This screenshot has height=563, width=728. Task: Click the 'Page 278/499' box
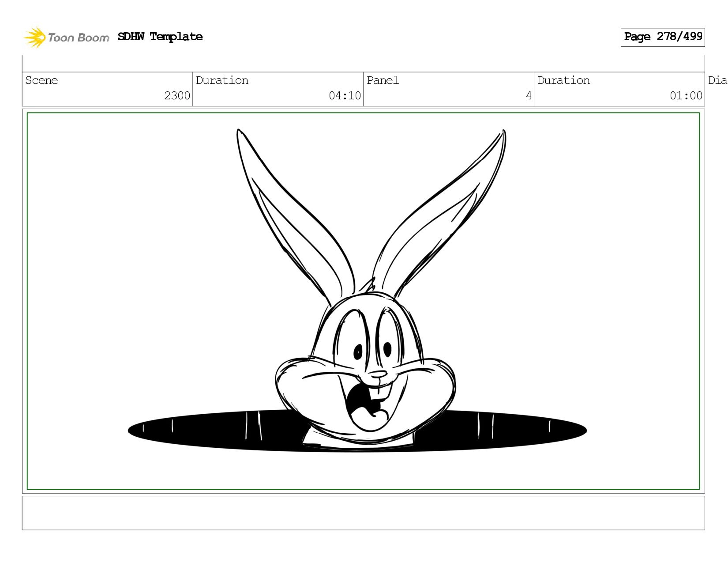coord(663,37)
